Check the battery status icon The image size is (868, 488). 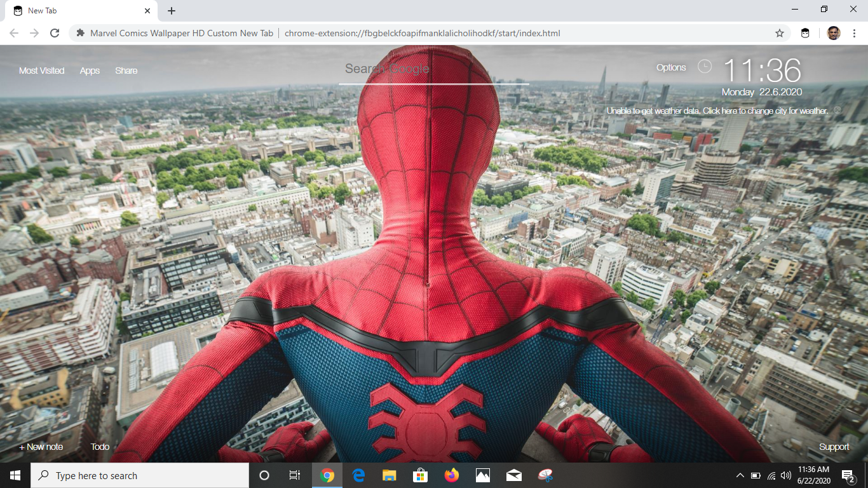pos(756,475)
